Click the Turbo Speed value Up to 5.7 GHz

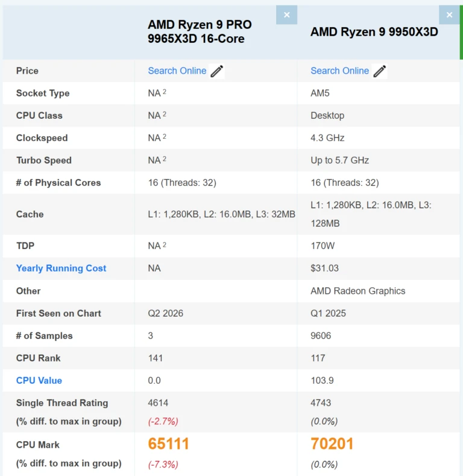340,160
